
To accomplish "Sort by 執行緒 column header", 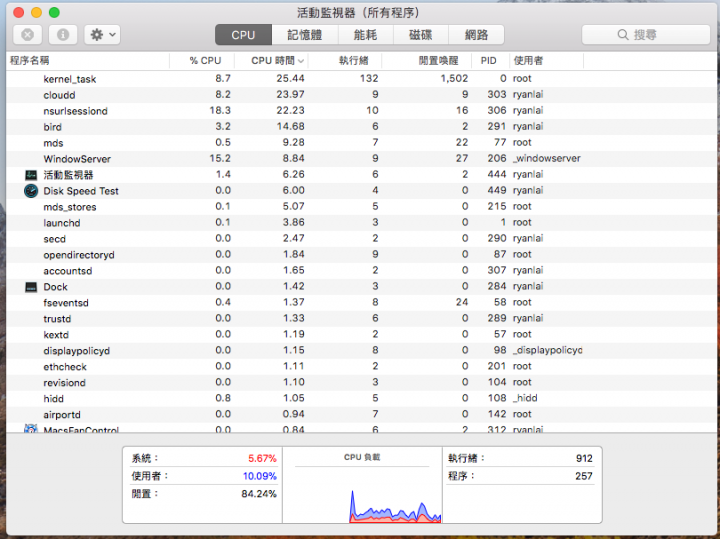I will [x=345, y=61].
